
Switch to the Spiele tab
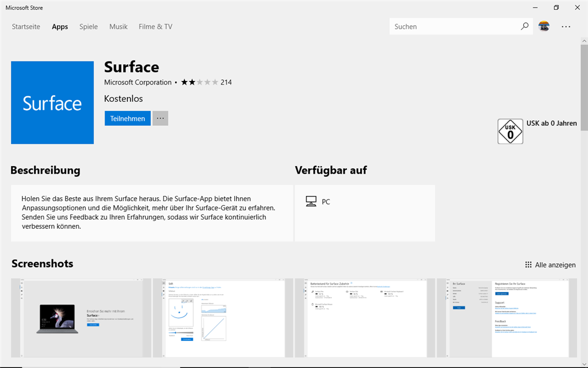pos(88,26)
